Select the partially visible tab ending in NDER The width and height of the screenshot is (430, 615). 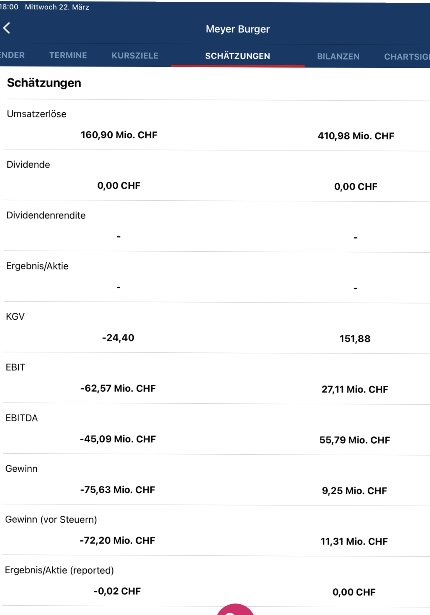click(x=12, y=55)
